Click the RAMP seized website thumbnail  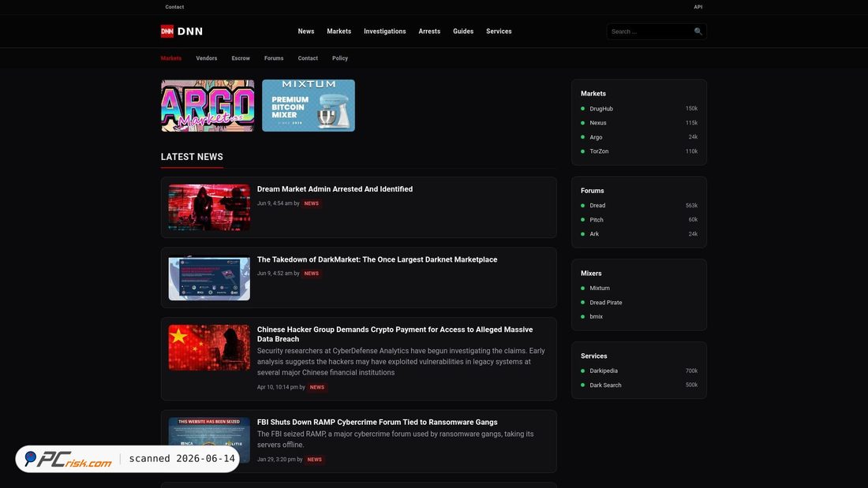[209, 440]
